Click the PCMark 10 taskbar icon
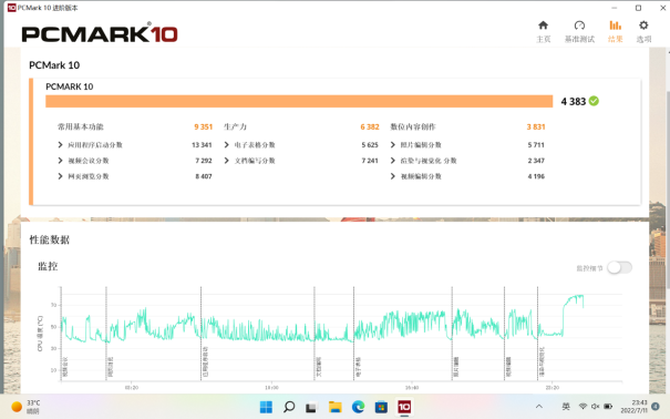Image resolution: width=670 pixels, height=419 pixels. (x=404, y=407)
